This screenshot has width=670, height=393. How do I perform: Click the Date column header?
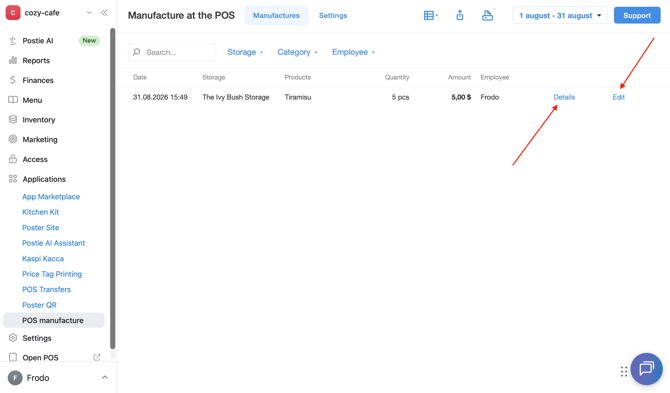(140, 77)
